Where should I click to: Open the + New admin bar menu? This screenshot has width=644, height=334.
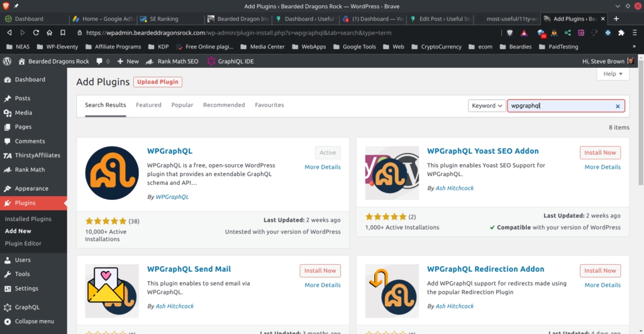click(x=128, y=61)
